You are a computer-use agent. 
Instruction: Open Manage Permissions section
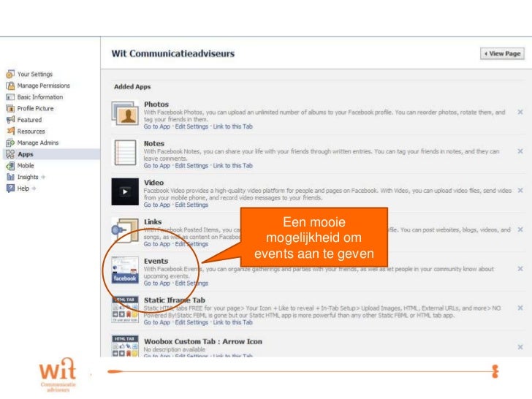pos(43,85)
